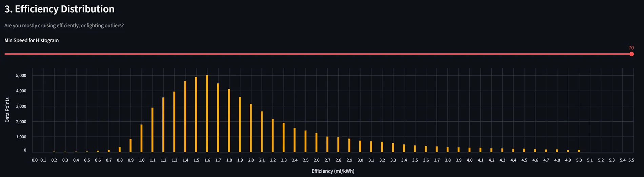This screenshot has height=177, width=644.
Task: Click the tallest histogram bar at 1.6
Action: coord(207,114)
